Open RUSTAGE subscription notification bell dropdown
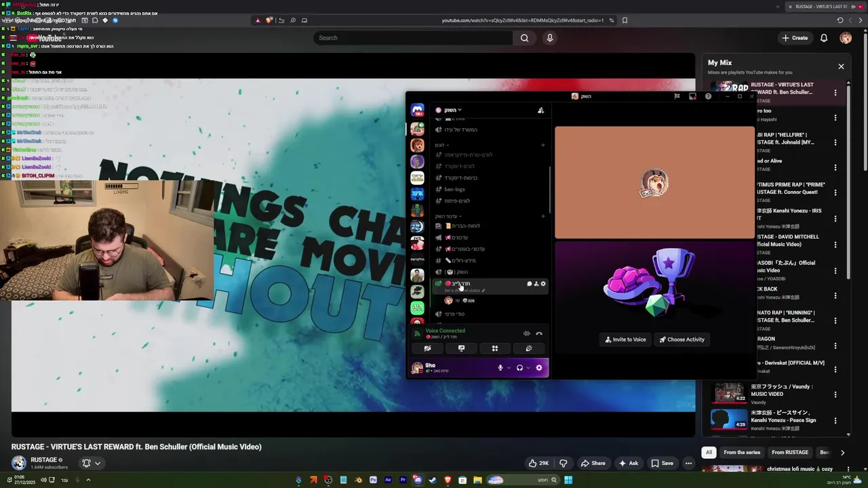The image size is (868, 488). point(91,463)
